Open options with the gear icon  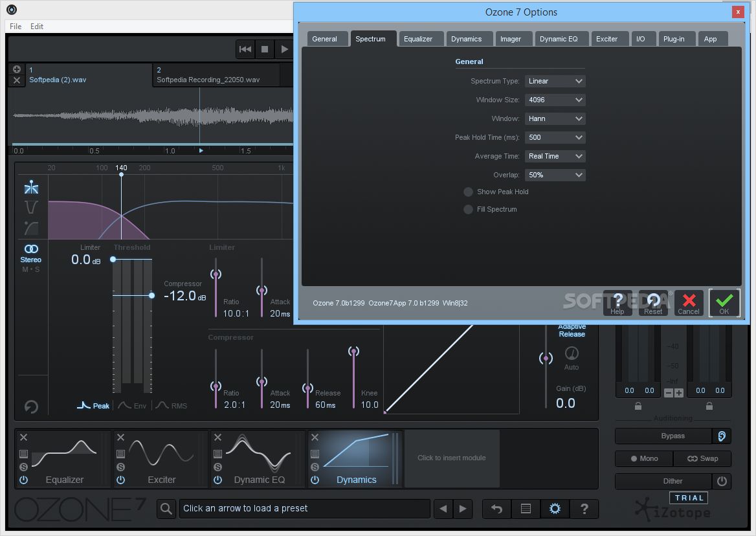(x=555, y=509)
